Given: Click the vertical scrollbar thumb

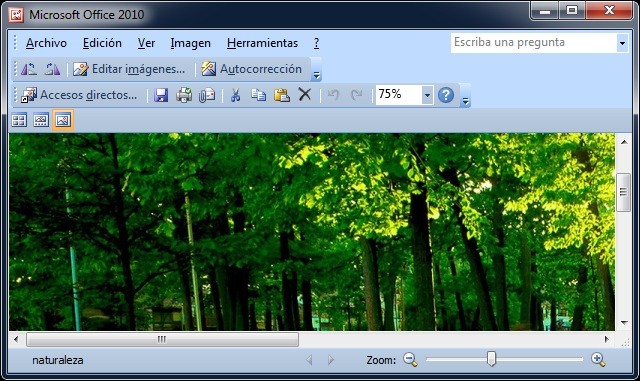Looking at the screenshot, I should click(x=623, y=192).
